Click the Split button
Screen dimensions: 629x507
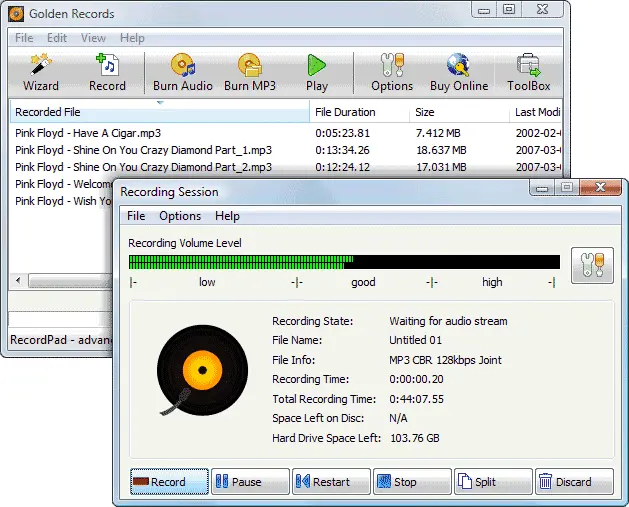pyautogui.click(x=492, y=482)
